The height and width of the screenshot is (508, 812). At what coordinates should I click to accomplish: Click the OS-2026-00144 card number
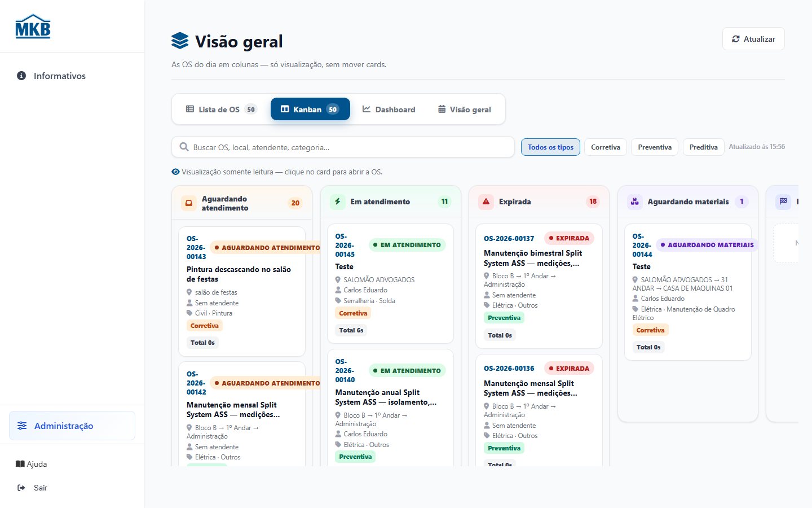642,246
